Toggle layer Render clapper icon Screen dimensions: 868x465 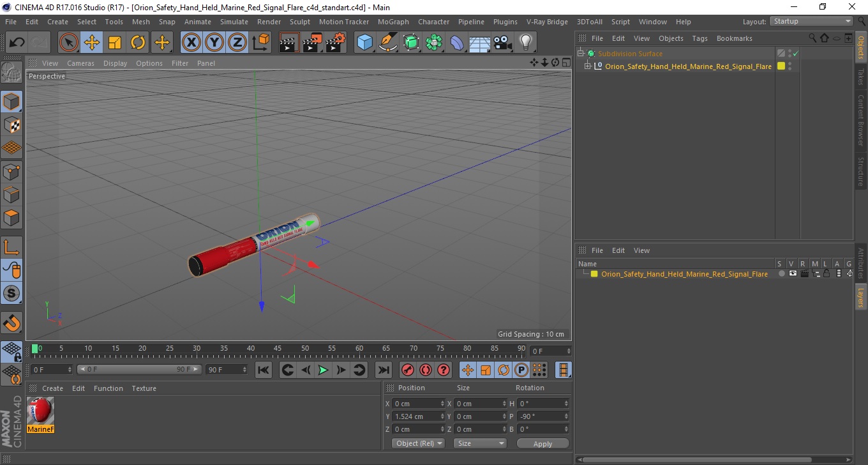(804, 274)
